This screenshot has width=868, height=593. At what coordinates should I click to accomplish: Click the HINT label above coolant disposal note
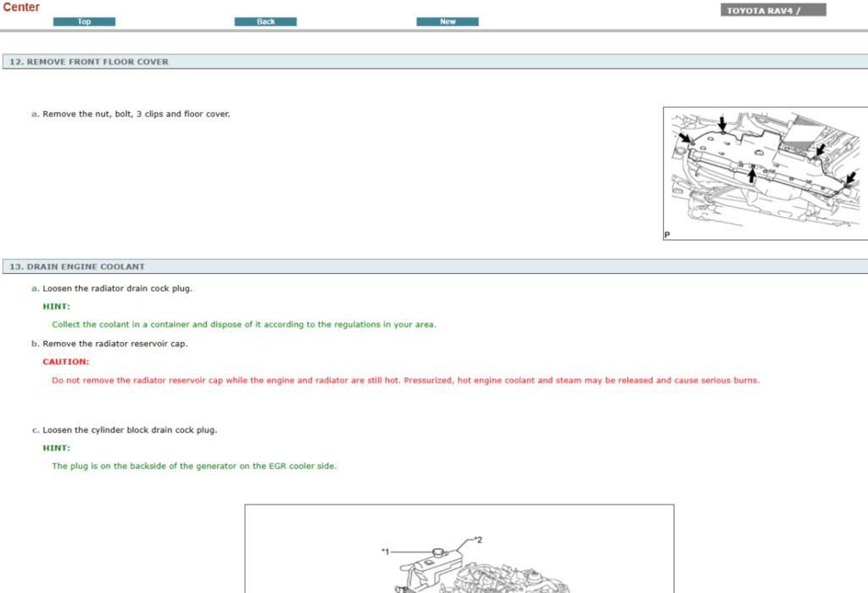click(57, 306)
